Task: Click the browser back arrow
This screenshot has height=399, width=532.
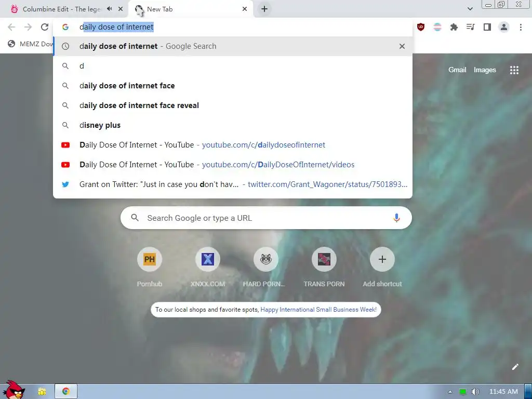Action: pyautogui.click(x=11, y=27)
